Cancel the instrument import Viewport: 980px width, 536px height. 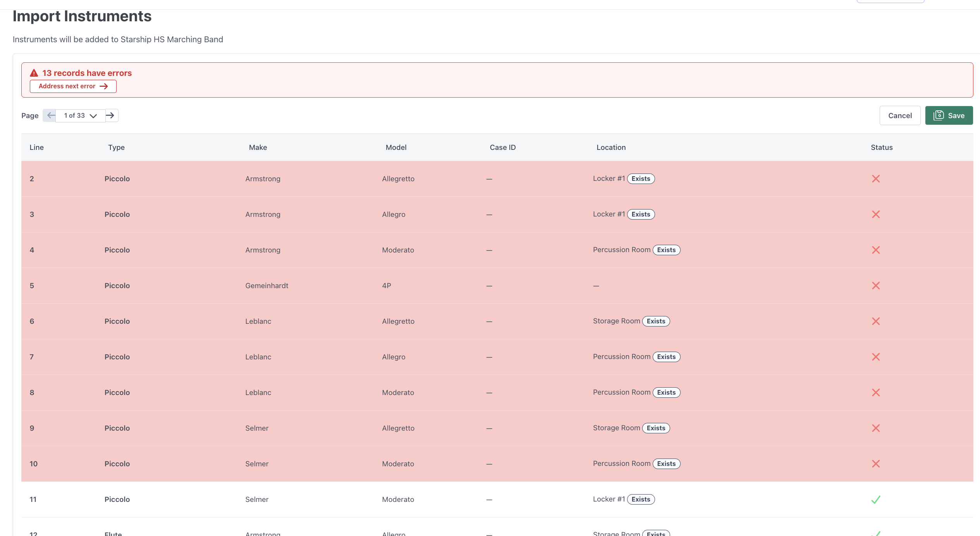[899, 115]
